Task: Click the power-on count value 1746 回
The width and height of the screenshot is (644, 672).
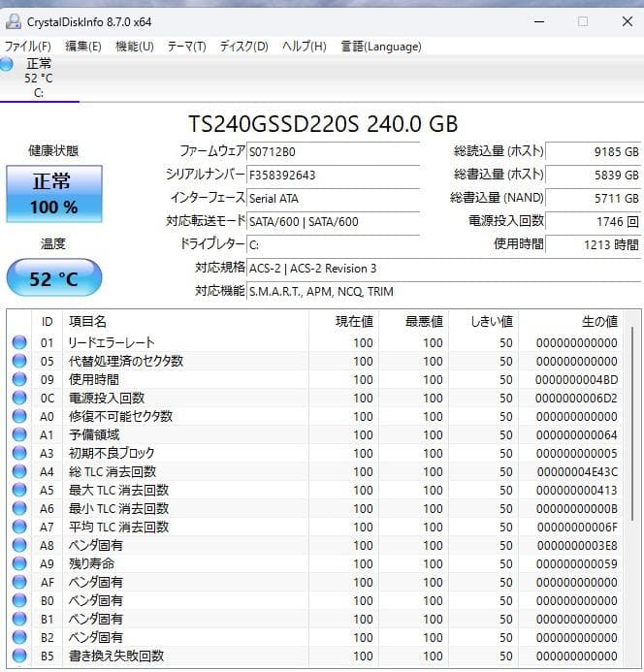Action: click(x=594, y=221)
